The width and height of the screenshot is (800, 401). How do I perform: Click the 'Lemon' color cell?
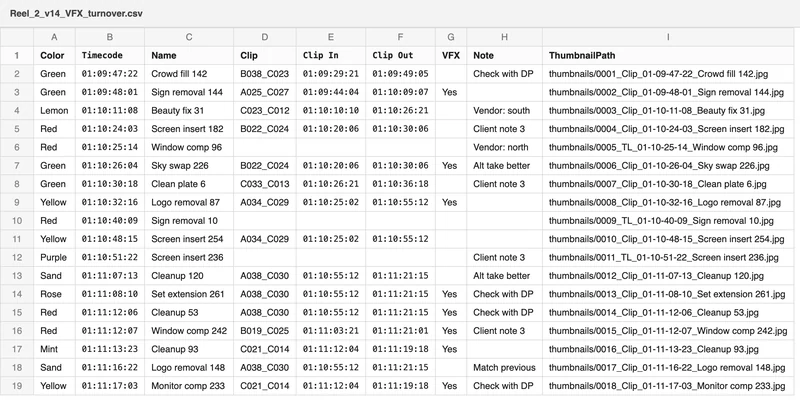(54, 111)
